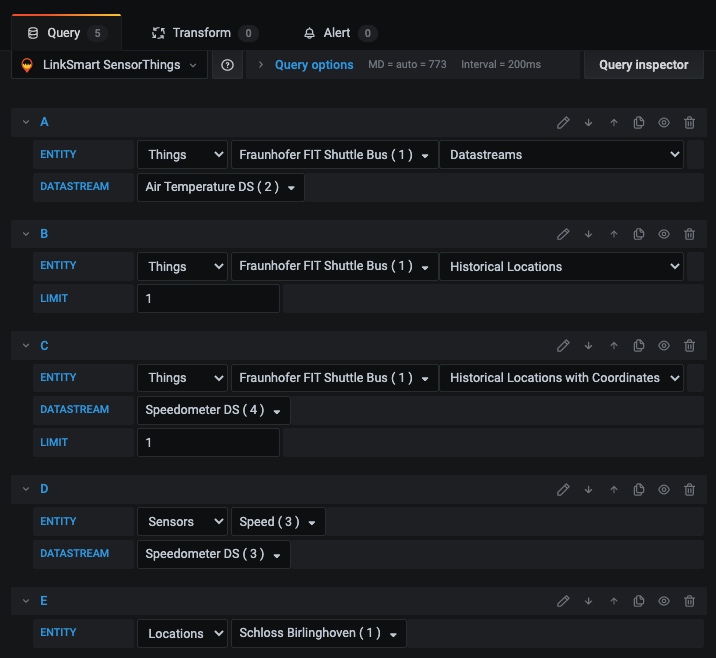716x658 pixels.
Task: Move query D down
Action: pos(589,490)
